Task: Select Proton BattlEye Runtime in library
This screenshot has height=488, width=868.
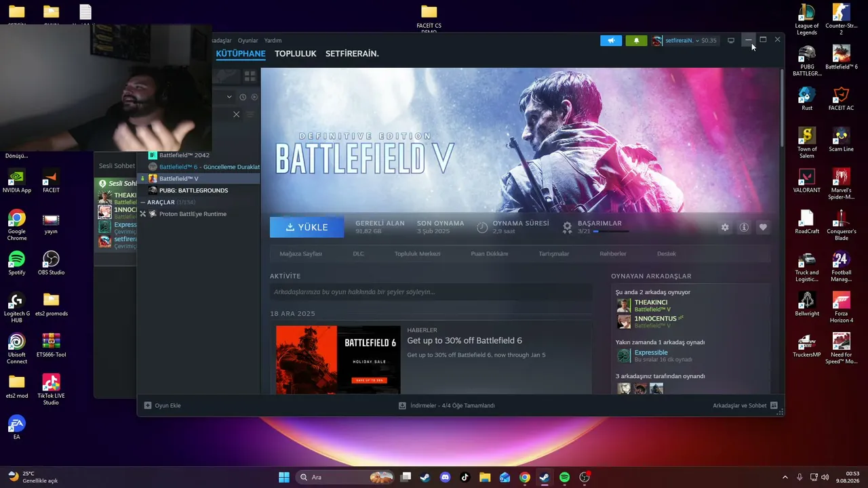Action: click(x=199, y=214)
